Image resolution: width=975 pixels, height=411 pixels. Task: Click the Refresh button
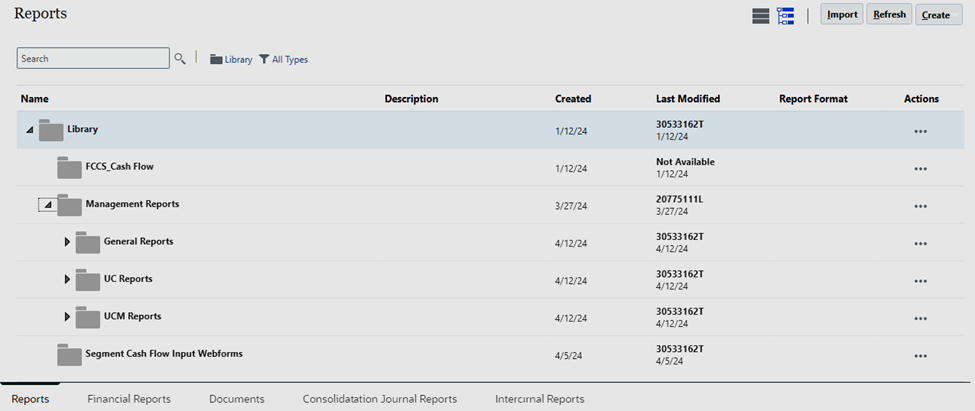[x=889, y=14]
